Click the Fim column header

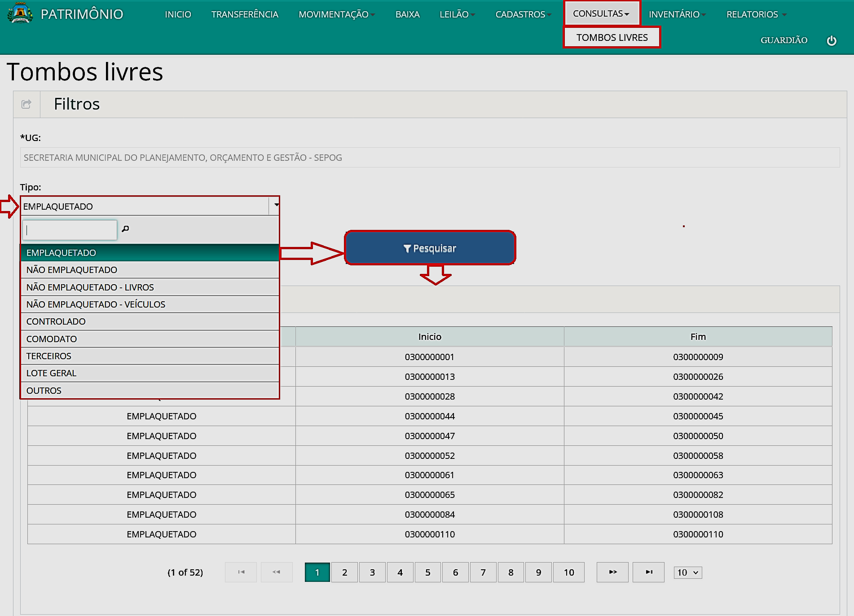click(698, 337)
